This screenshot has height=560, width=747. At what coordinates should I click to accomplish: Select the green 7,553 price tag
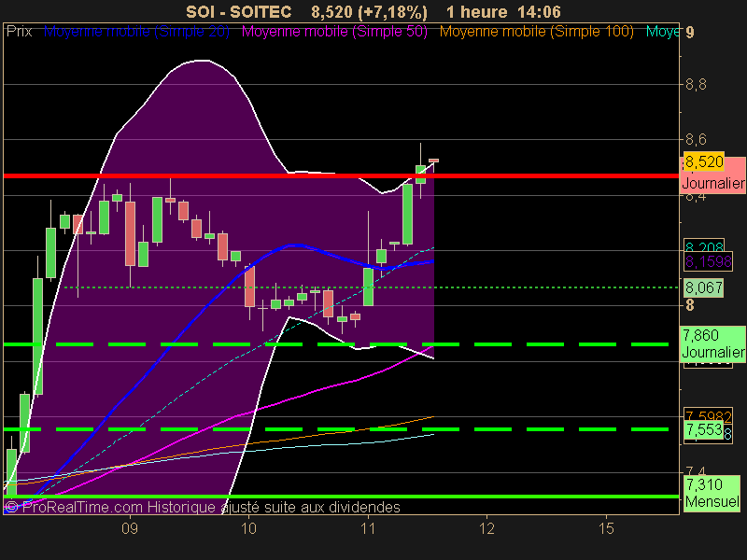pos(704,430)
